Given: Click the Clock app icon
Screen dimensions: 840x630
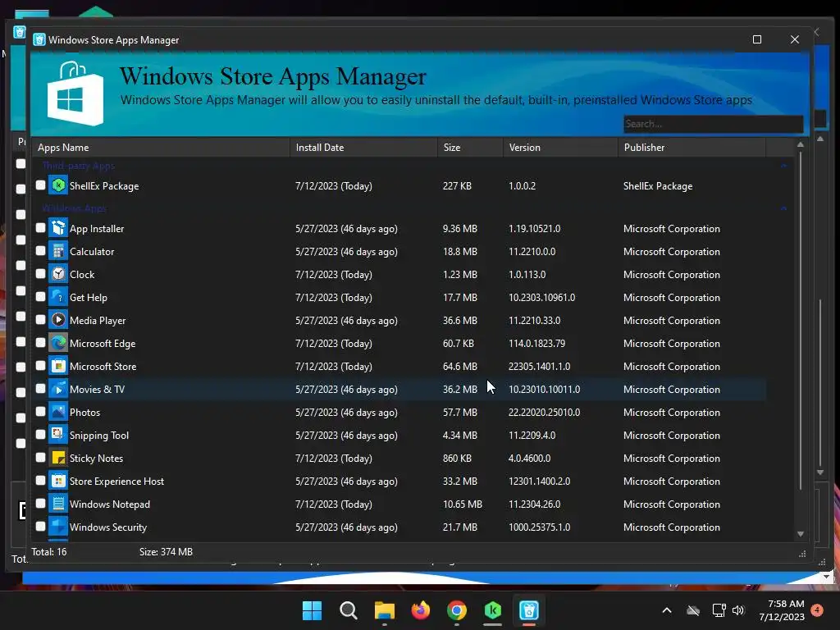Looking at the screenshot, I should click(58, 274).
